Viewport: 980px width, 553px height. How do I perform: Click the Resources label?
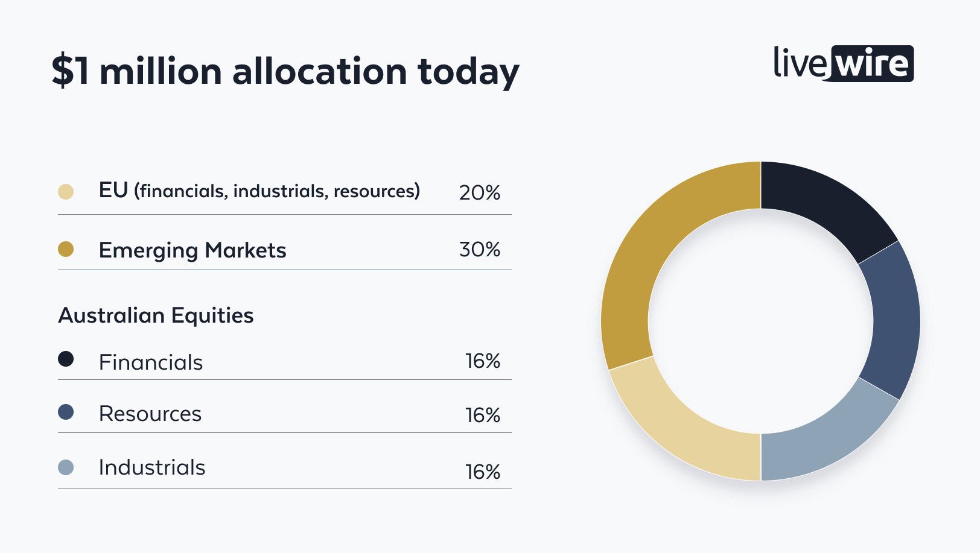[150, 414]
